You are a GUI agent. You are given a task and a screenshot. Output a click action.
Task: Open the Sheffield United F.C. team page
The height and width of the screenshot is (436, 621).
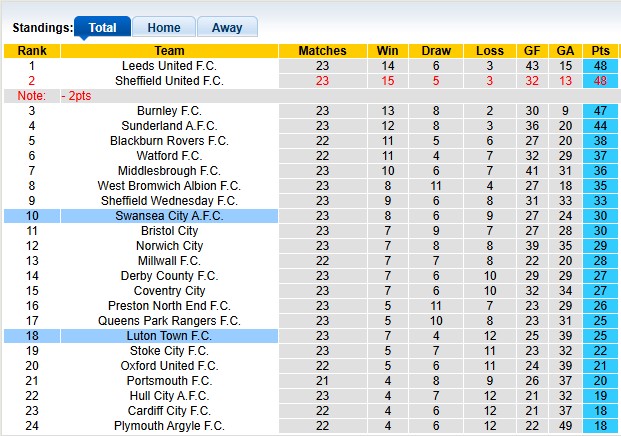click(x=170, y=81)
